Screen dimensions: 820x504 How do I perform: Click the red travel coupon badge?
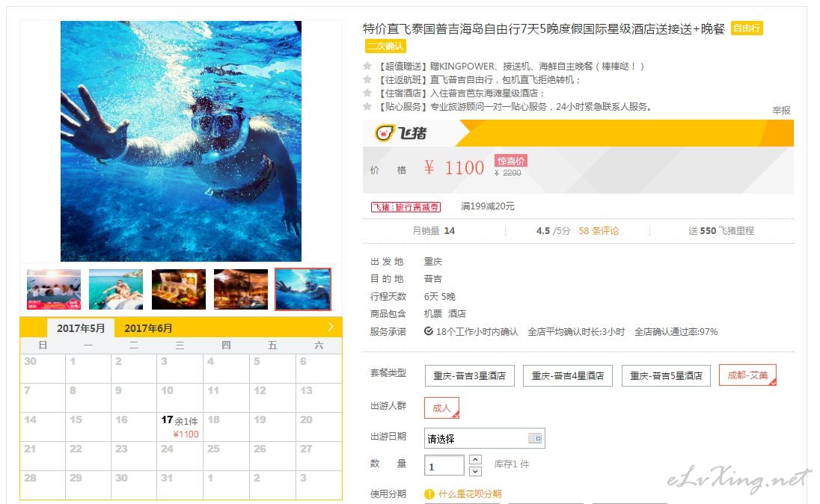(406, 207)
